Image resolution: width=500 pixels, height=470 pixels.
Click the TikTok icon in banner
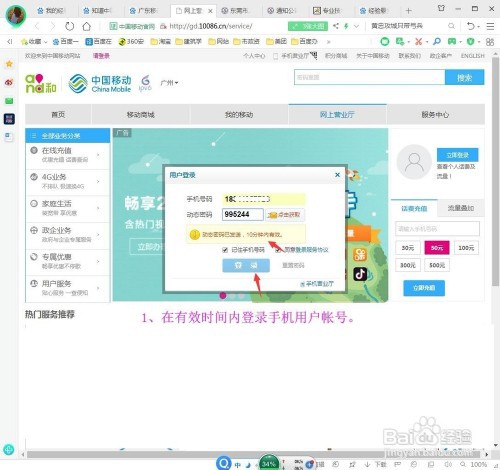tap(360, 274)
